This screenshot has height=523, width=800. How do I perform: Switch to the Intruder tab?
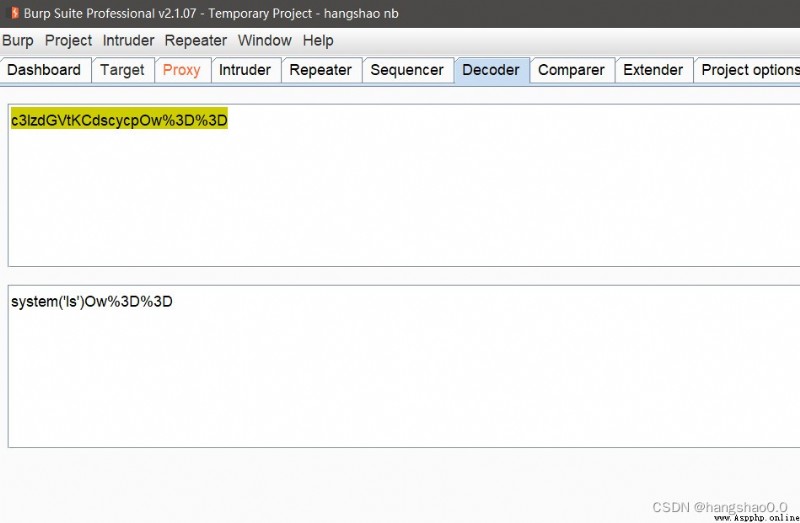coord(245,70)
